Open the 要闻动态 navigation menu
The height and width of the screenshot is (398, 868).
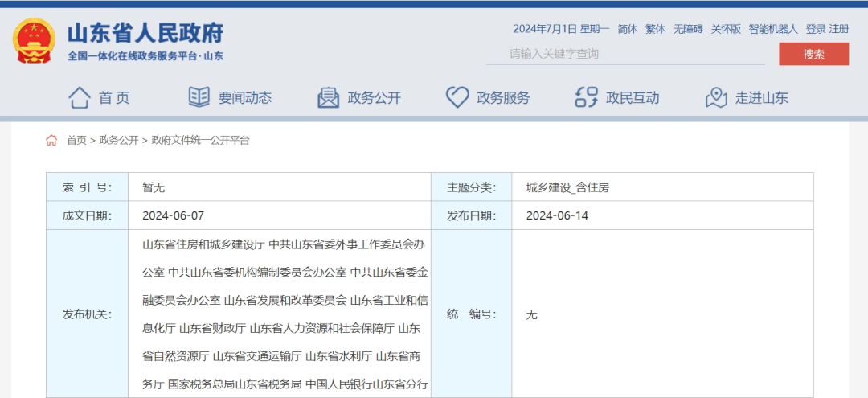[244, 98]
